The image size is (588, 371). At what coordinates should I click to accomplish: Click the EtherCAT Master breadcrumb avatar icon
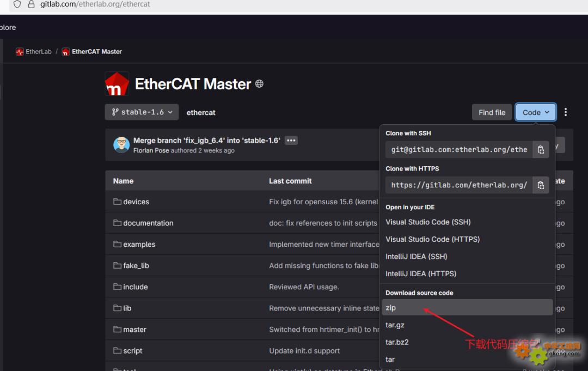point(66,52)
